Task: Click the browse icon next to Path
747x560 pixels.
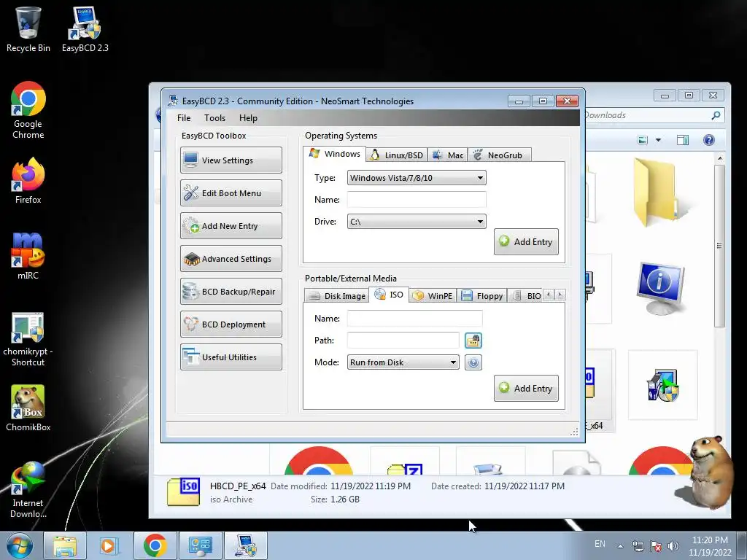Action: (473, 340)
